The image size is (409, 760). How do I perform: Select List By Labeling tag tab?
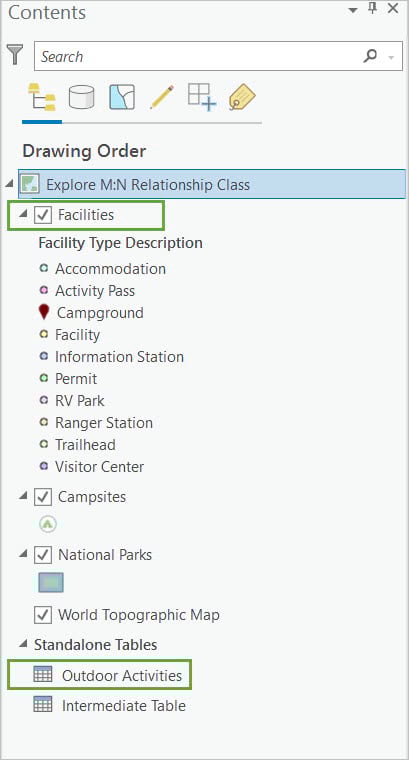(242, 97)
